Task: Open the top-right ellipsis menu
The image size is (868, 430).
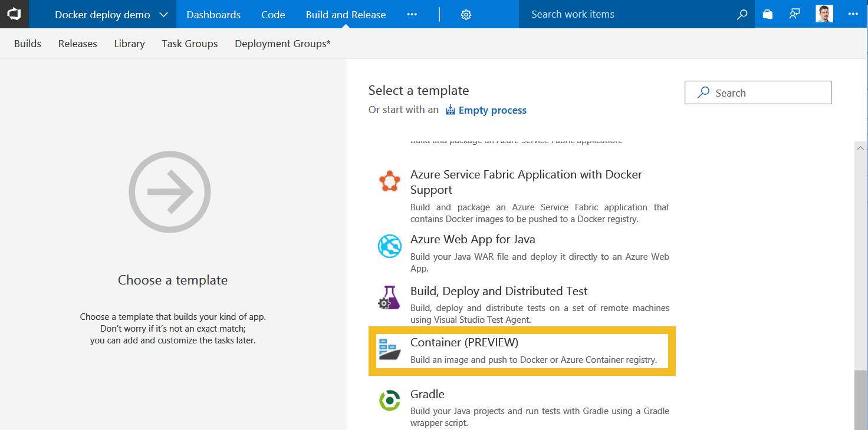Action: pyautogui.click(x=853, y=14)
